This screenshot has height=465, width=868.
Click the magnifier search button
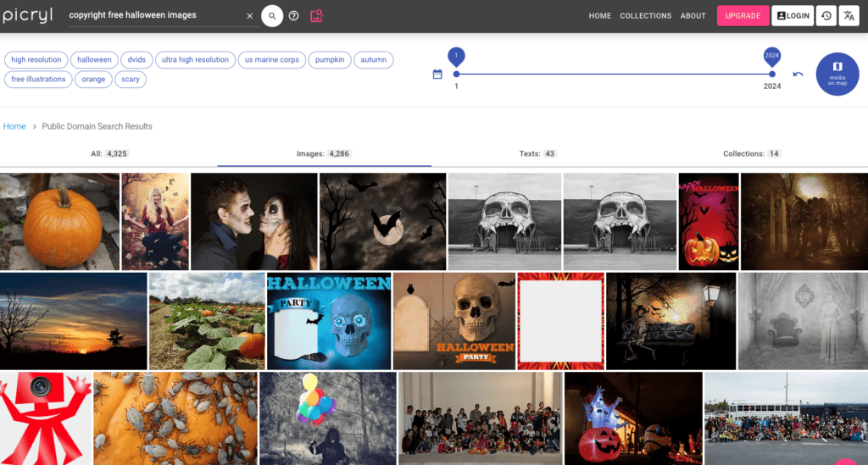pos(271,16)
